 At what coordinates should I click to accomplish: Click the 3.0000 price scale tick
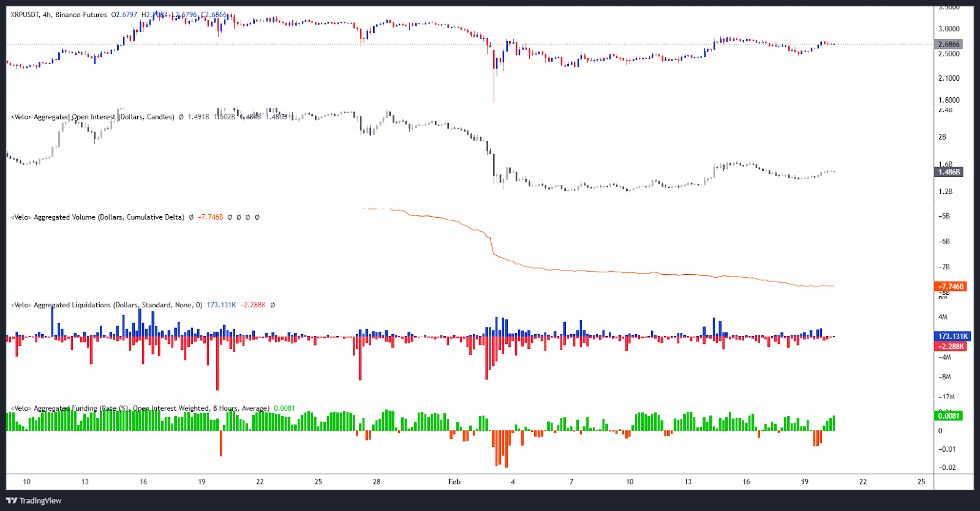point(949,29)
